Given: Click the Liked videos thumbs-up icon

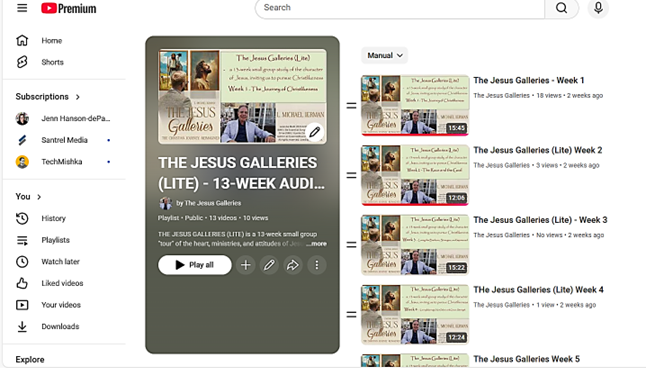Looking at the screenshot, I should point(22,283).
